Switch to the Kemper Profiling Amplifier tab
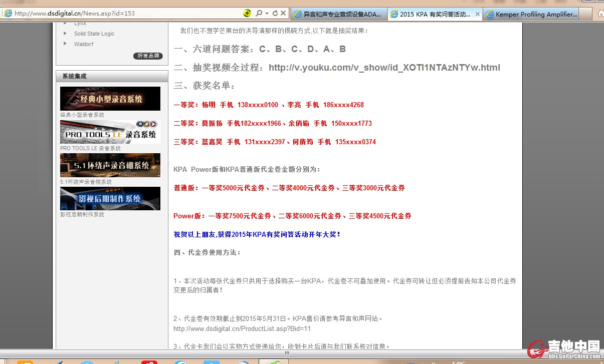This screenshot has width=604, height=364. pyautogui.click(x=531, y=14)
